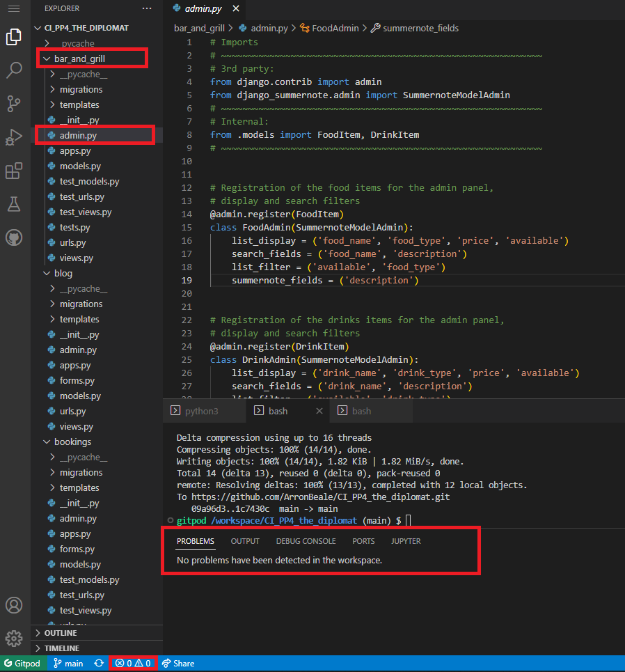This screenshot has width=625, height=672.
Task: Select the PORTS panel tab
Action: (363, 541)
